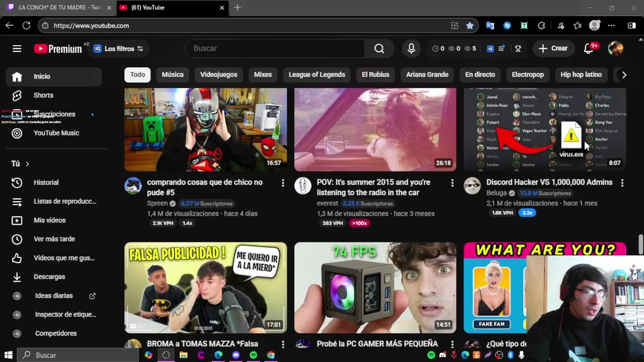Open Discord from the taskbar
Viewport: 644px width, 362px height.
coord(236,355)
